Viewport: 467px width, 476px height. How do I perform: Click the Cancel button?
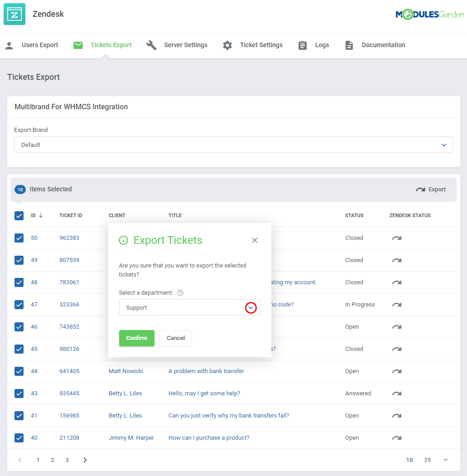176,338
